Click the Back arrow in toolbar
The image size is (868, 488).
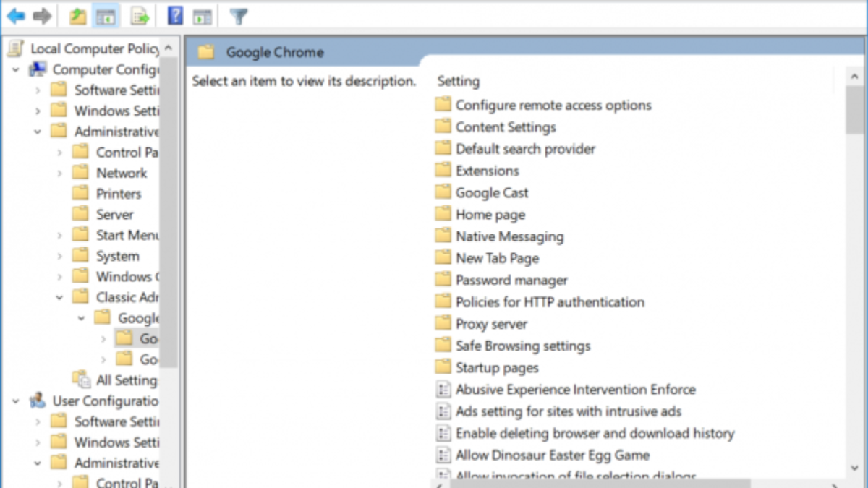pyautogui.click(x=15, y=16)
